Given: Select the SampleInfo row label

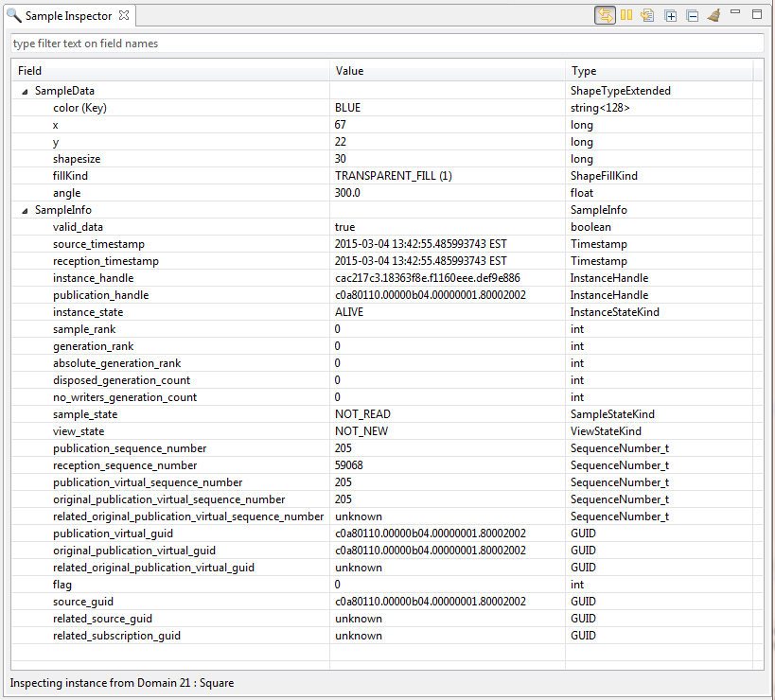Looking at the screenshot, I should pos(62,210).
